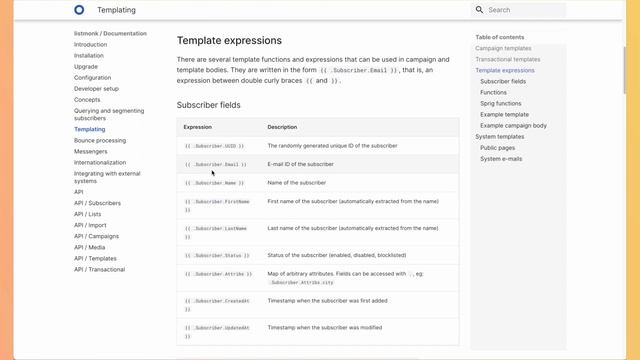Jump to Example campaign body section

pyautogui.click(x=513, y=126)
